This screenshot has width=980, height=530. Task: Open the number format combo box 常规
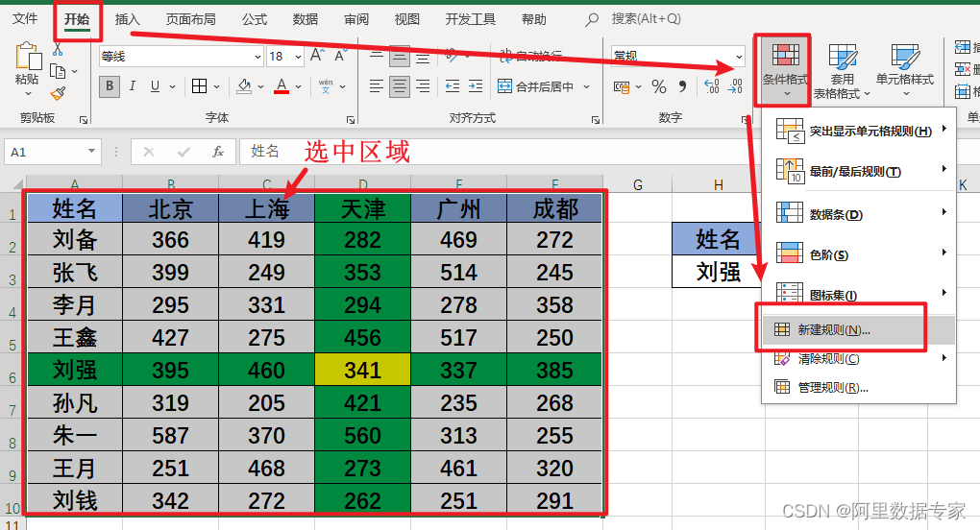point(677,57)
